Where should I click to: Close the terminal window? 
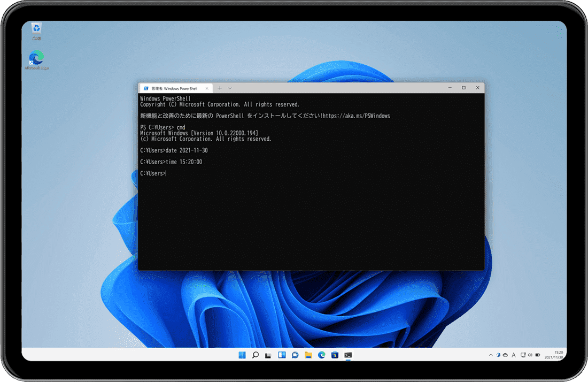477,88
